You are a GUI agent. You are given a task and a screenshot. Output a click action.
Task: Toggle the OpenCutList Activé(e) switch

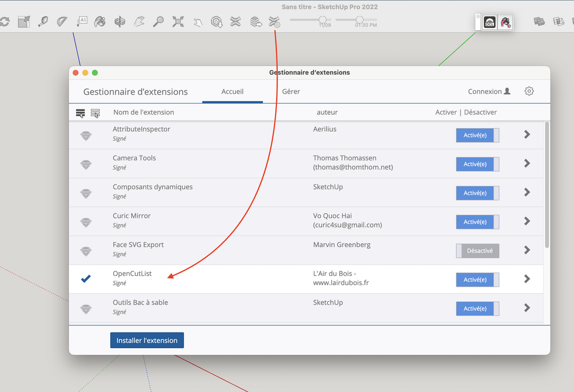pos(478,280)
